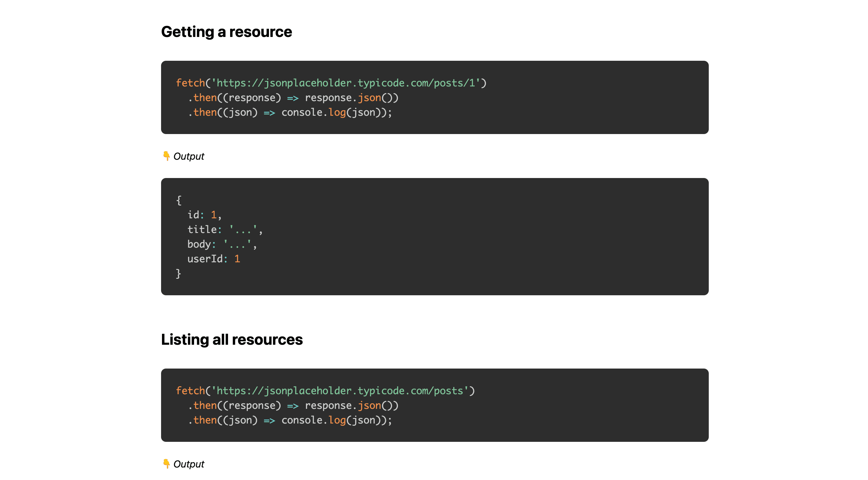868x480 pixels.
Task: Click the 'id: 1,' line in the output
Action: pos(204,215)
